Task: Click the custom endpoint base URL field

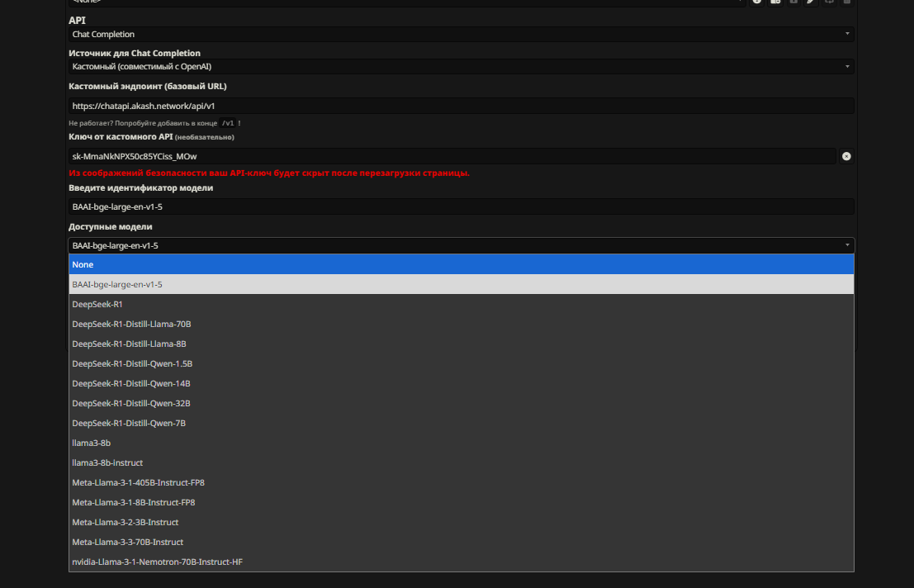Action: [461, 106]
